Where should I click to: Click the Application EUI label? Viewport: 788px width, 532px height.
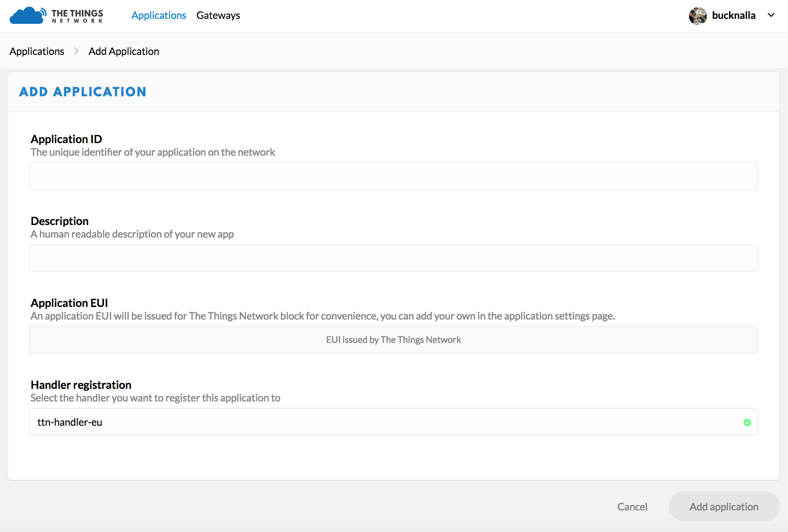(x=69, y=303)
